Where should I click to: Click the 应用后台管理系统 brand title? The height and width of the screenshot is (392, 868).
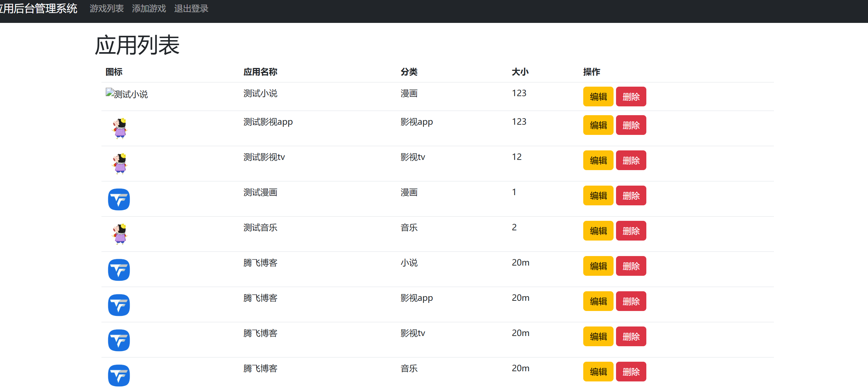coord(38,8)
